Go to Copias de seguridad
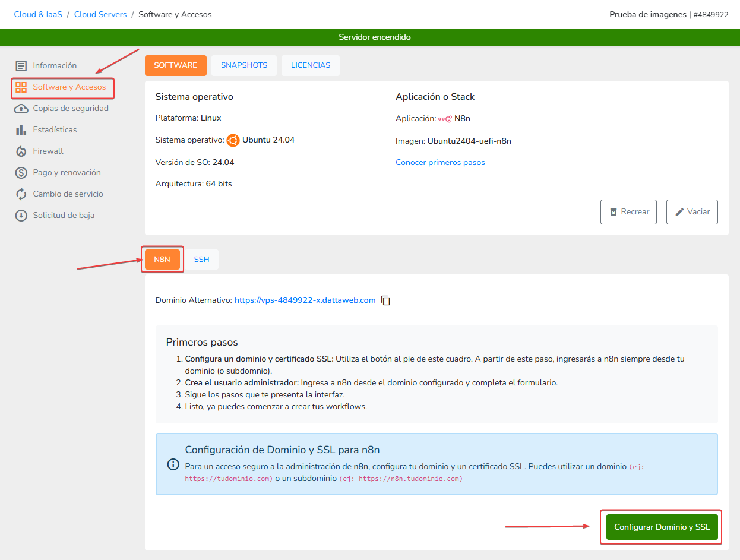The width and height of the screenshot is (740, 560). point(71,109)
